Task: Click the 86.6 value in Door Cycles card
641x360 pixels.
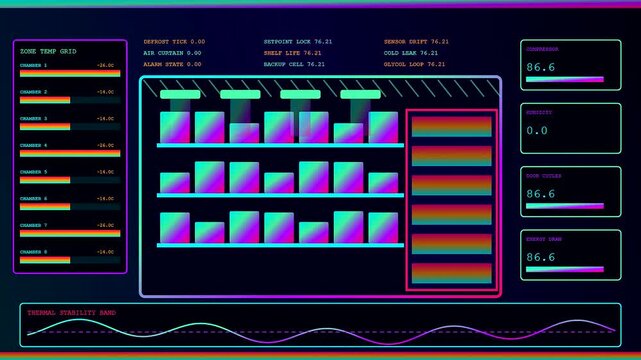Action: pyautogui.click(x=540, y=194)
